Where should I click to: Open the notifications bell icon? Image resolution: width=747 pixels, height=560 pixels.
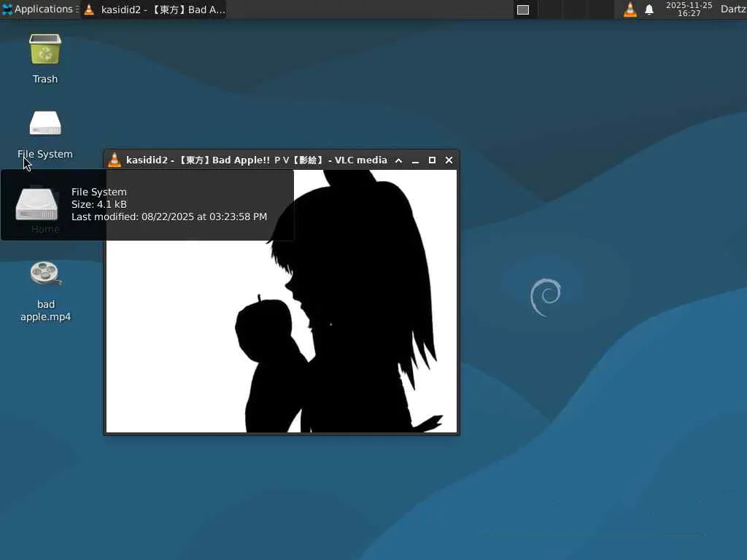pos(649,9)
